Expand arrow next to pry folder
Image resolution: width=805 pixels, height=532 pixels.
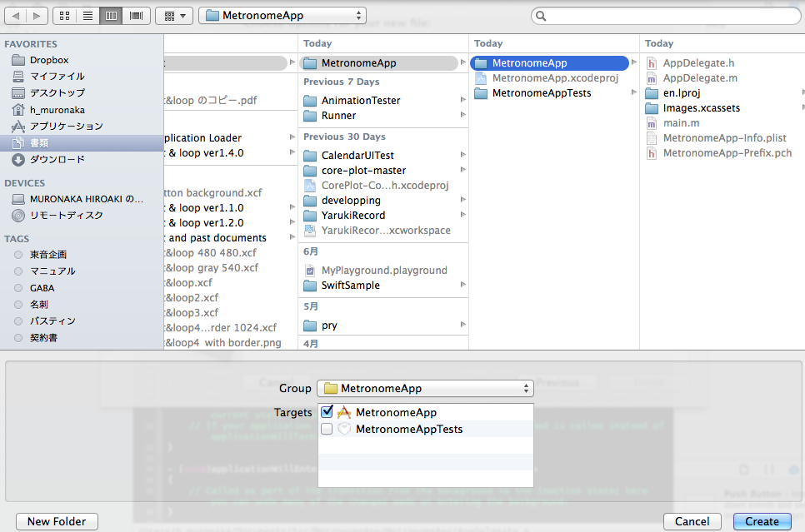(463, 325)
